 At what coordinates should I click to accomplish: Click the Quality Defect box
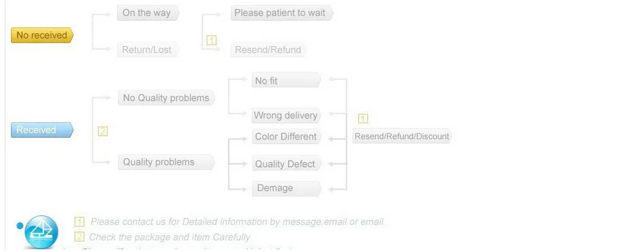[x=286, y=164]
